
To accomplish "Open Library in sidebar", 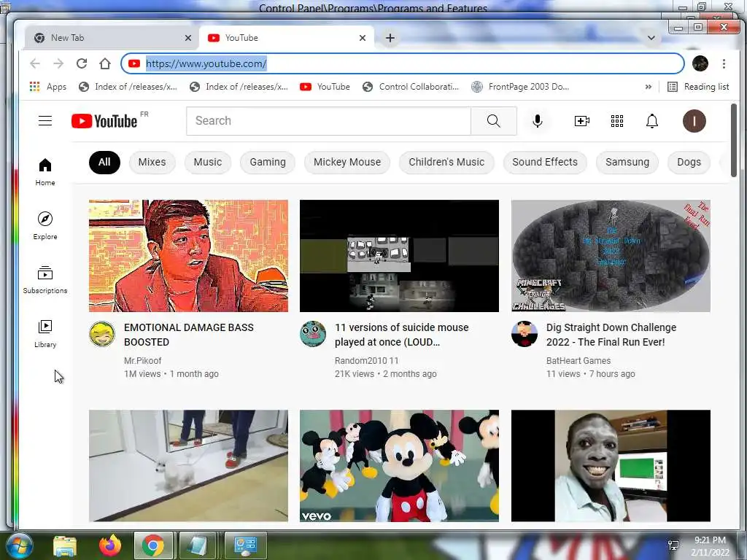I will [44, 334].
